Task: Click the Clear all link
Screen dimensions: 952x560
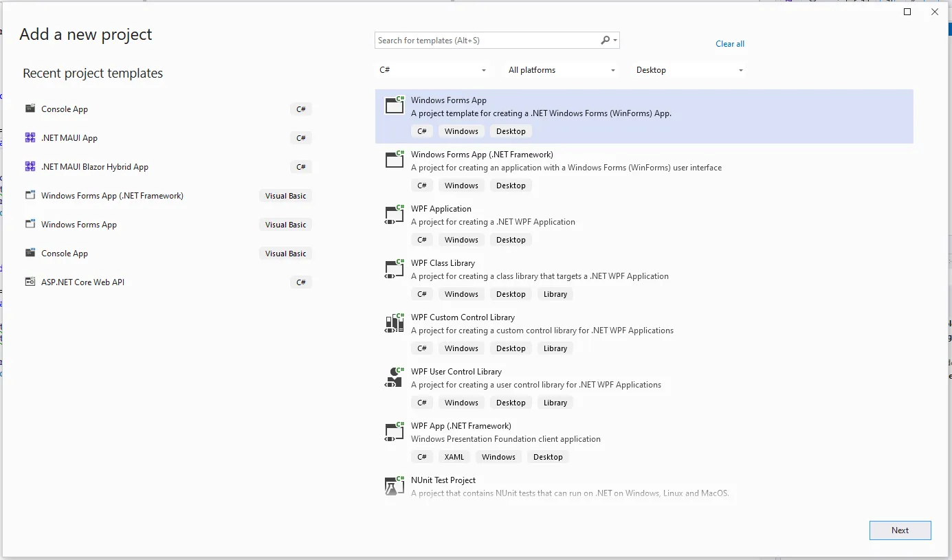Action: point(729,44)
